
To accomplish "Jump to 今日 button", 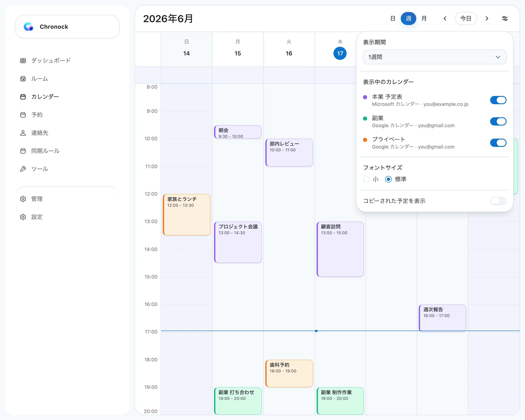I will click(466, 18).
